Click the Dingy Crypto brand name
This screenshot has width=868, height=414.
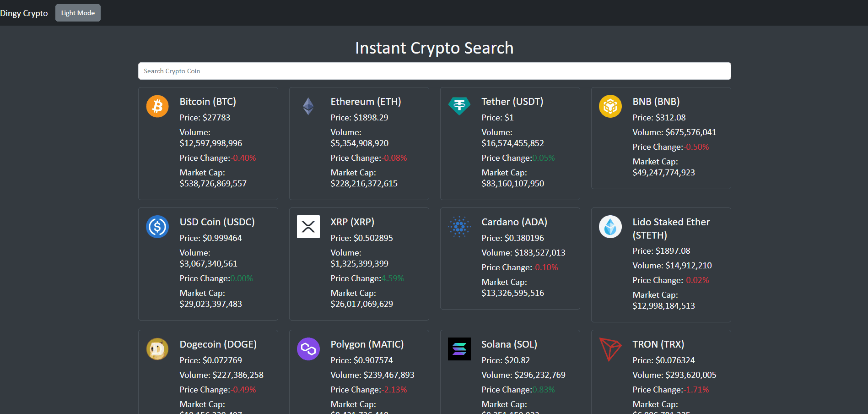point(24,13)
